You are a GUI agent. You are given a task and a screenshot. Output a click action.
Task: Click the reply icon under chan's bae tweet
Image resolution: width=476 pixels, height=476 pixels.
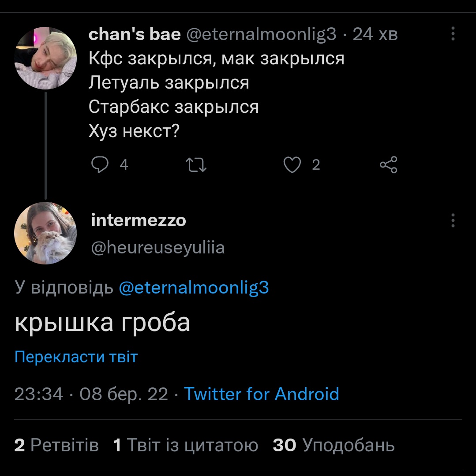pyautogui.click(x=100, y=165)
